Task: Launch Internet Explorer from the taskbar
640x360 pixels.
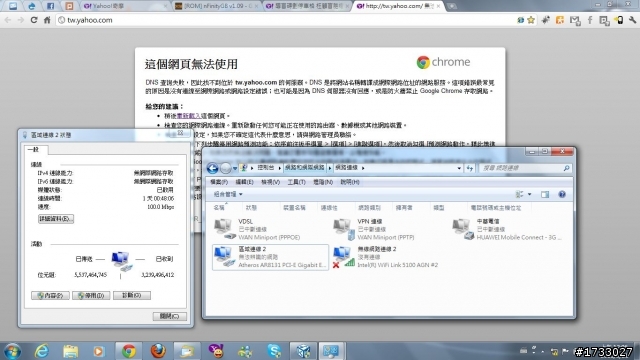Action: pyautogui.click(x=42, y=351)
